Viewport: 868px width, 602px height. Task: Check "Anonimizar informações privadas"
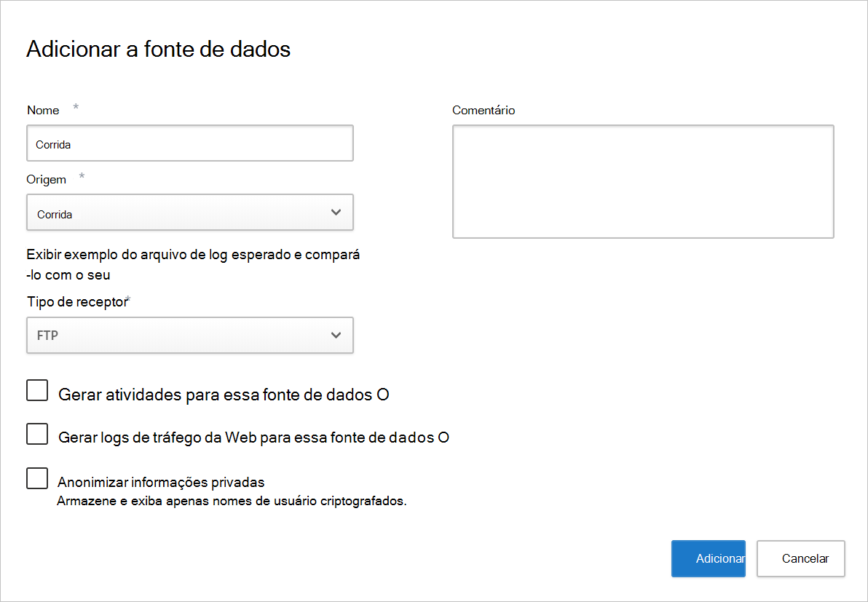pyautogui.click(x=36, y=478)
